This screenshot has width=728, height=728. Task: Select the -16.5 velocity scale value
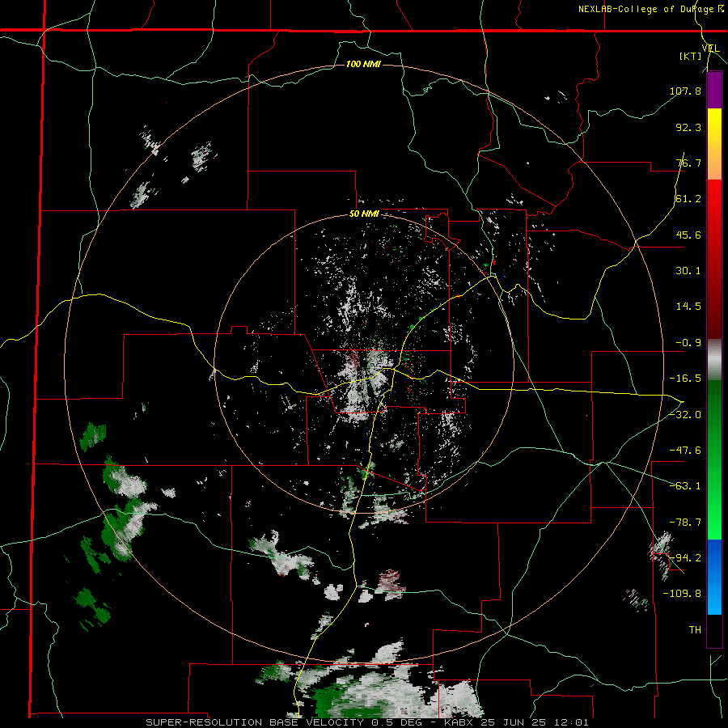click(685, 379)
